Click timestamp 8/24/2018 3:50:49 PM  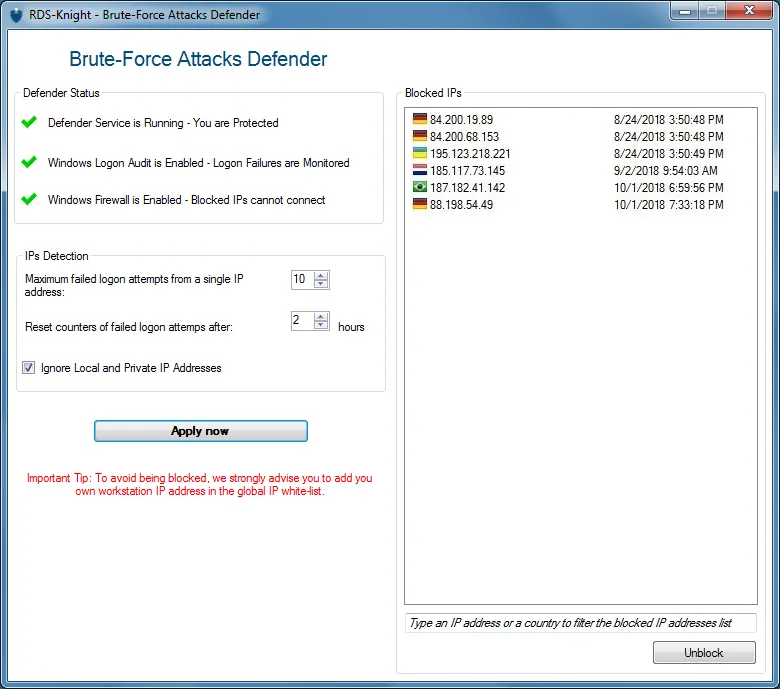click(x=669, y=153)
